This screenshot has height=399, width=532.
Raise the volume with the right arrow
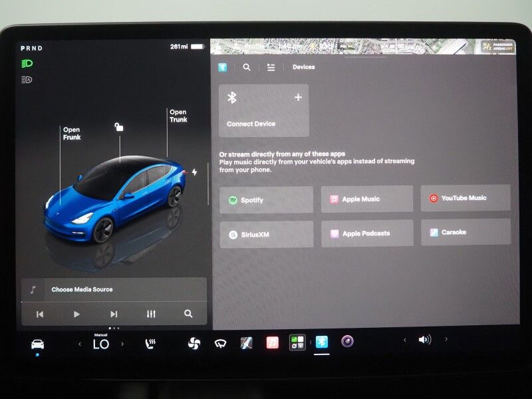pos(446,339)
